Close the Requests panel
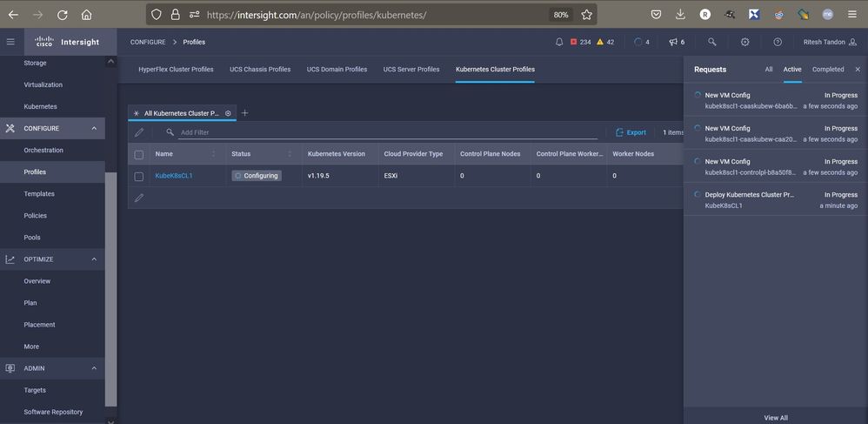Image resolution: width=868 pixels, height=424 pixels. click(858, 70)
